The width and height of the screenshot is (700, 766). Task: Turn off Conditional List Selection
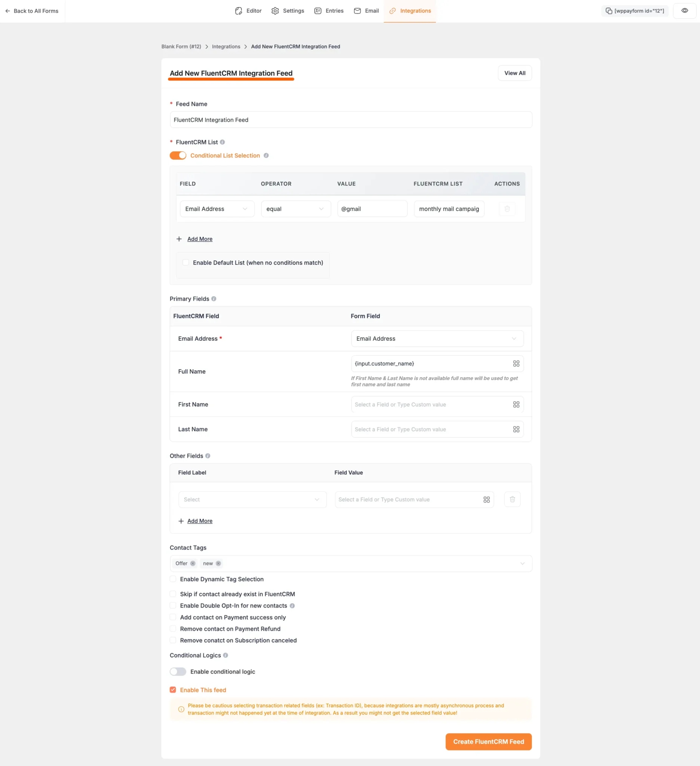[178, 155]
